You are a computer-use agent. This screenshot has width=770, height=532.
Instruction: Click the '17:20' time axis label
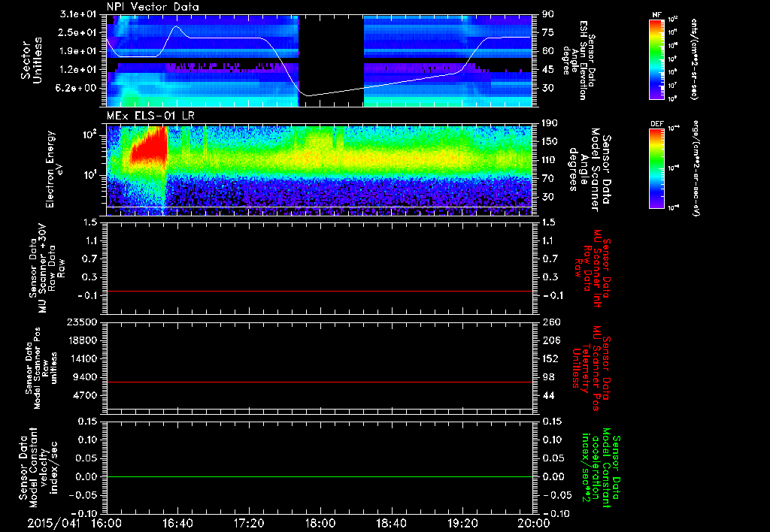tap(249, 523)
